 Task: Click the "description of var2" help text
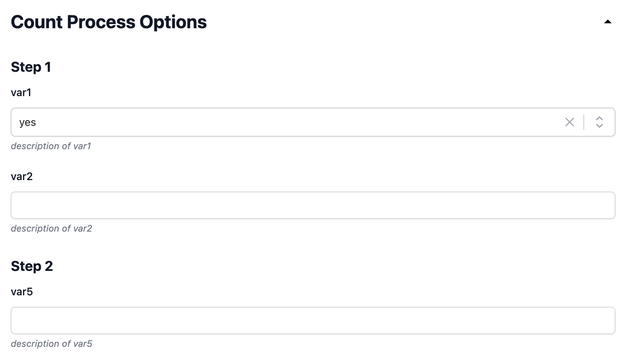(51, 229)
